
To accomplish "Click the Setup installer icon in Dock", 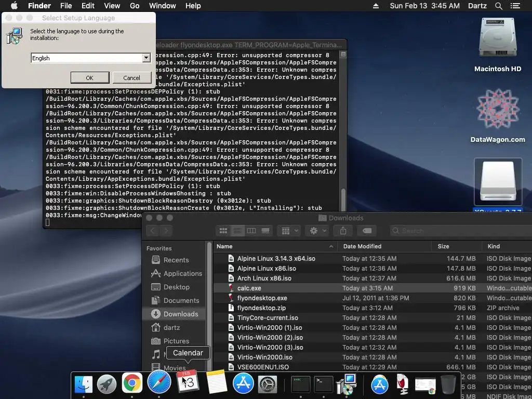I will 347,384.
